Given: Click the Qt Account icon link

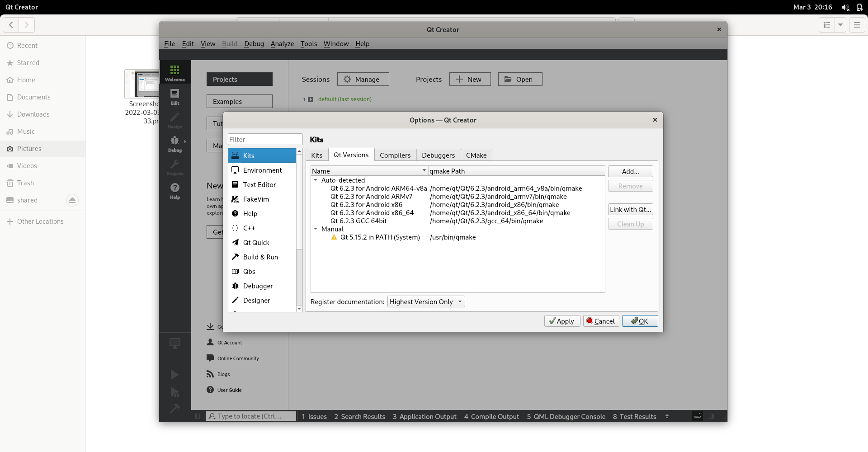Looking at the screenshot, I should click(210, 342).
